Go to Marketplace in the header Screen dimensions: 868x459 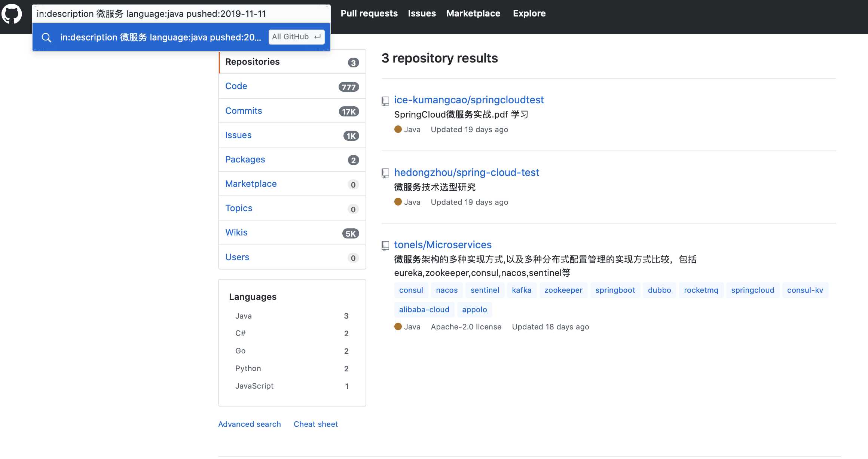[x=473, y=13]
